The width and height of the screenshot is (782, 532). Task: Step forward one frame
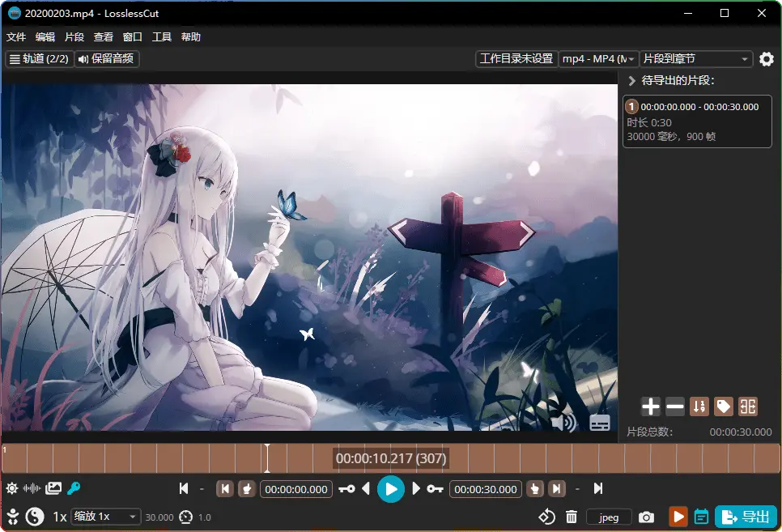pos(416,488)
